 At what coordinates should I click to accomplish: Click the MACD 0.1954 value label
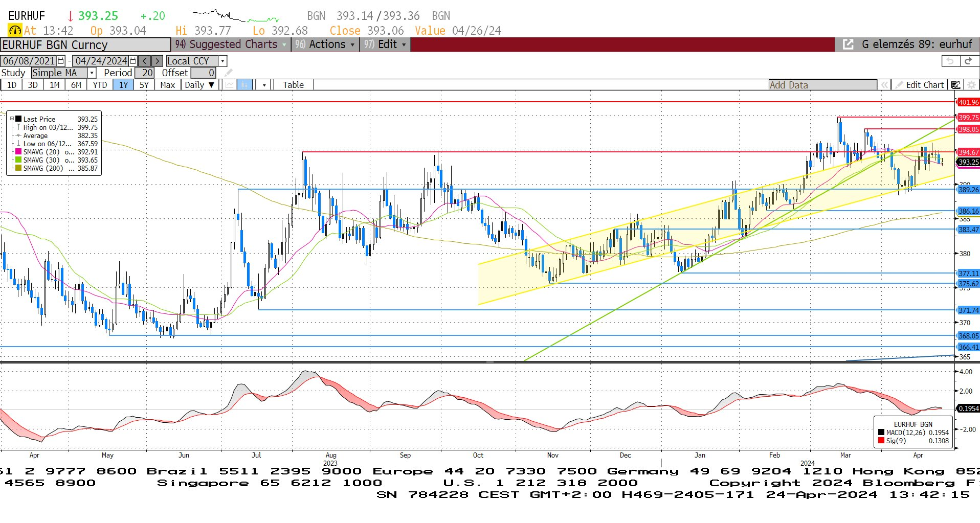pos(968,408)
